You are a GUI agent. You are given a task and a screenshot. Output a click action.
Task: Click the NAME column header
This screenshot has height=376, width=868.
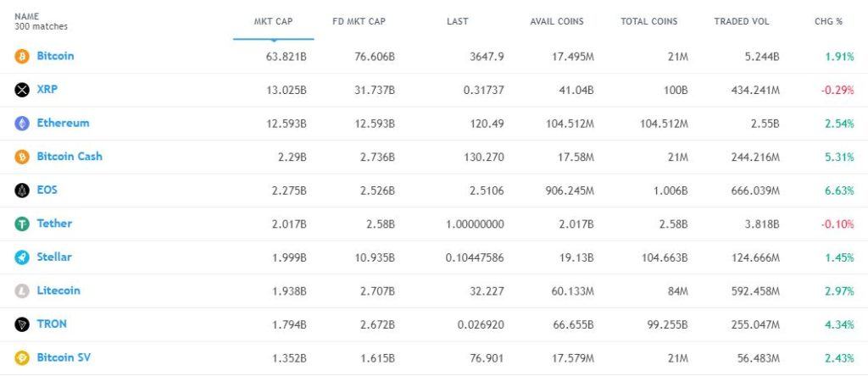pos(27,16)
